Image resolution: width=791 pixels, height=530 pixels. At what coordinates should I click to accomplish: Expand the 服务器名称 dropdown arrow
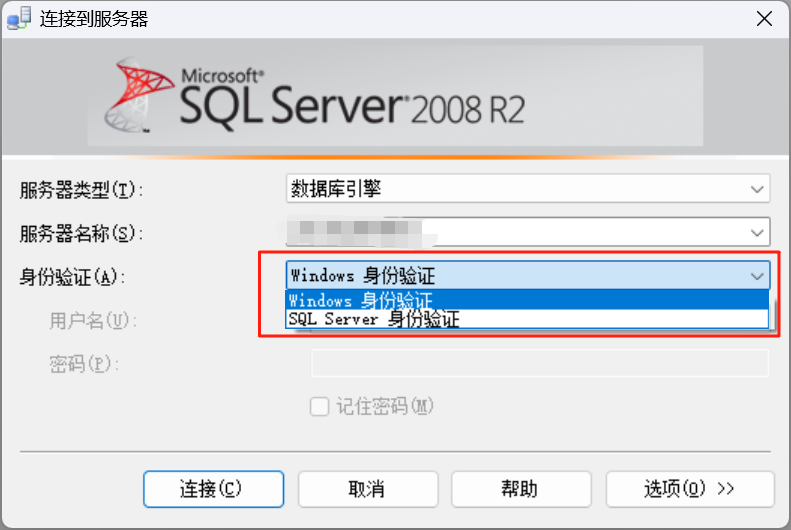(757, 233)
